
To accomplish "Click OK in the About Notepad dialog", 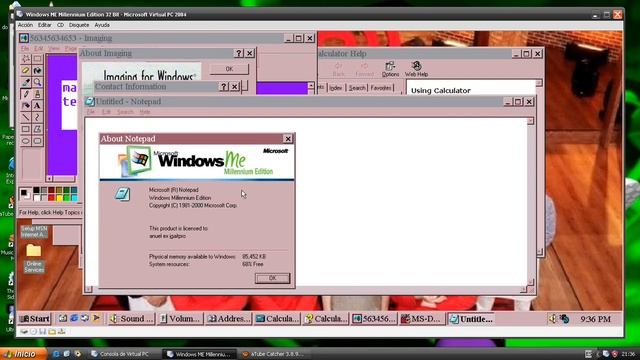I will tap(273, 278).
